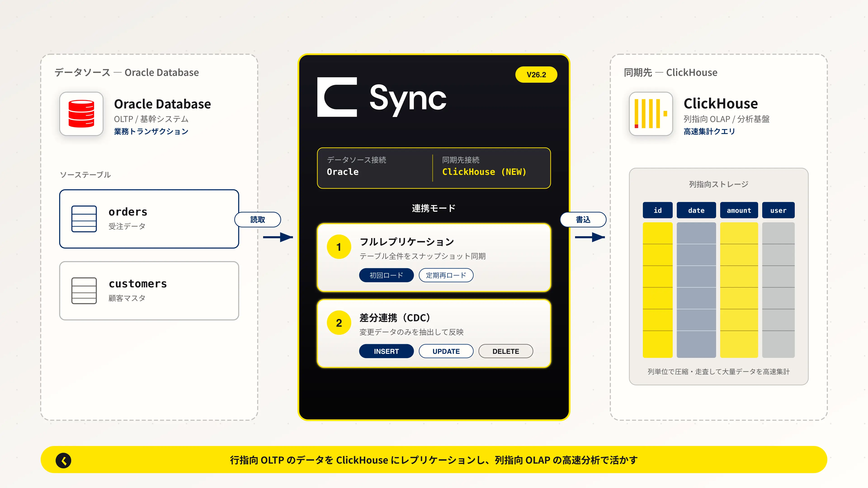This screenshot has height=488, width=868.
Task: Click the orders table name
Action: tap(128, 212)
